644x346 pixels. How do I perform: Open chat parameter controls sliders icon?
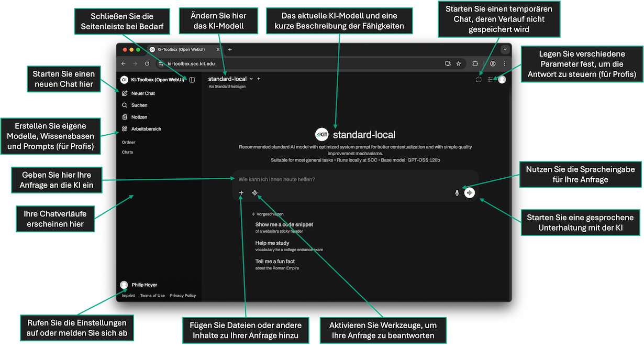(490, 80)
